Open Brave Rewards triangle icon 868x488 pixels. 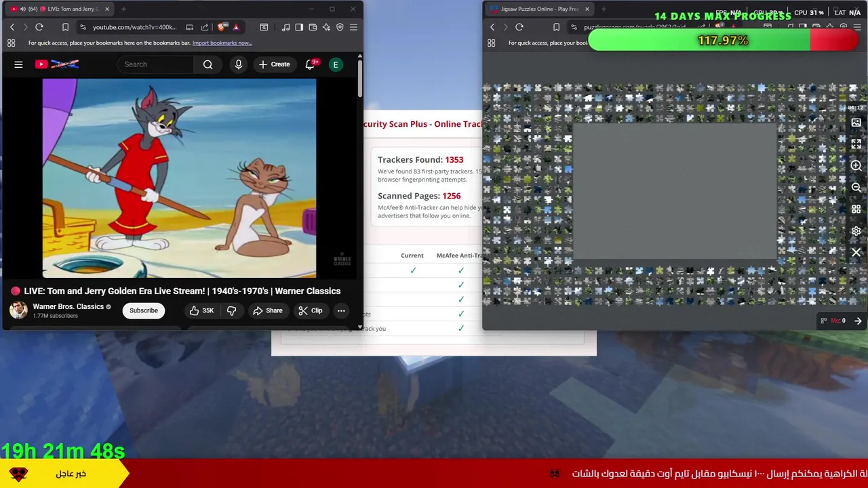(236, 27)
